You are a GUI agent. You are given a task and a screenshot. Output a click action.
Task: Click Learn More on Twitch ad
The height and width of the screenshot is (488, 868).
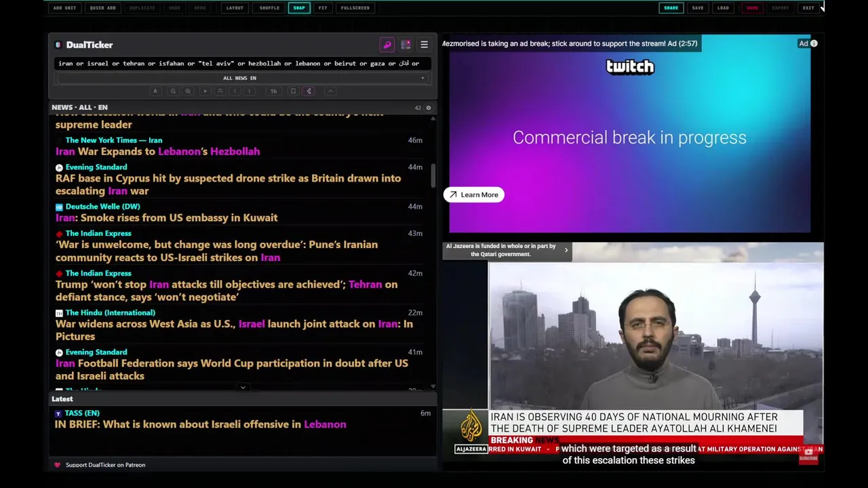click(x=474, y=195)
